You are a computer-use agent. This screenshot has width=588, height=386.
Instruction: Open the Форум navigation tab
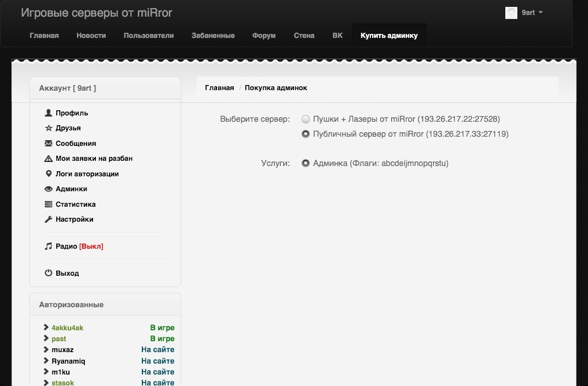[x=264, y=36]
